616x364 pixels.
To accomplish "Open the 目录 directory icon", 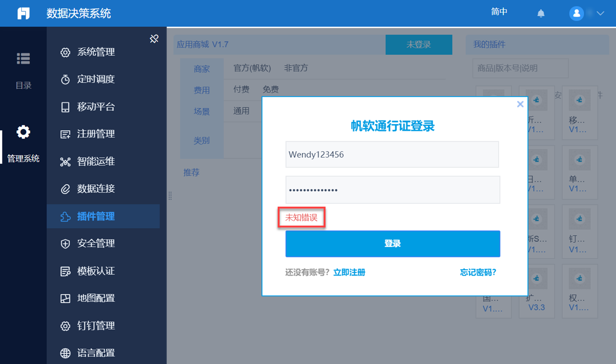I will tap(23, 59).
